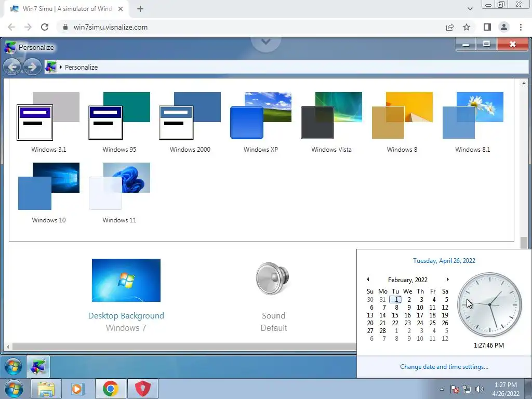The height and width of the screenshot is (399, 532).
Task: Select the Windows 2000 theme
Action: pyautogui.click(x=190, y=122)
